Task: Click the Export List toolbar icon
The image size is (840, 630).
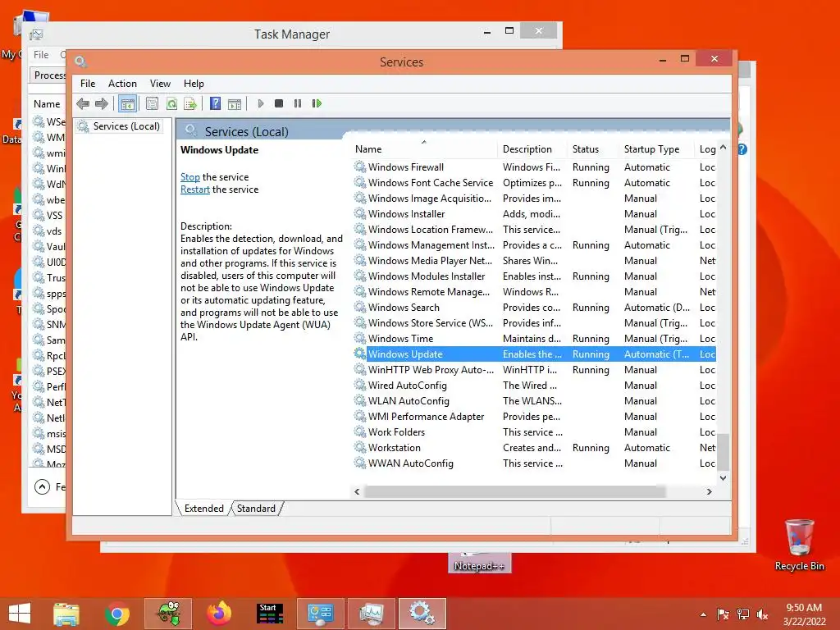Action: click(190, 103)
